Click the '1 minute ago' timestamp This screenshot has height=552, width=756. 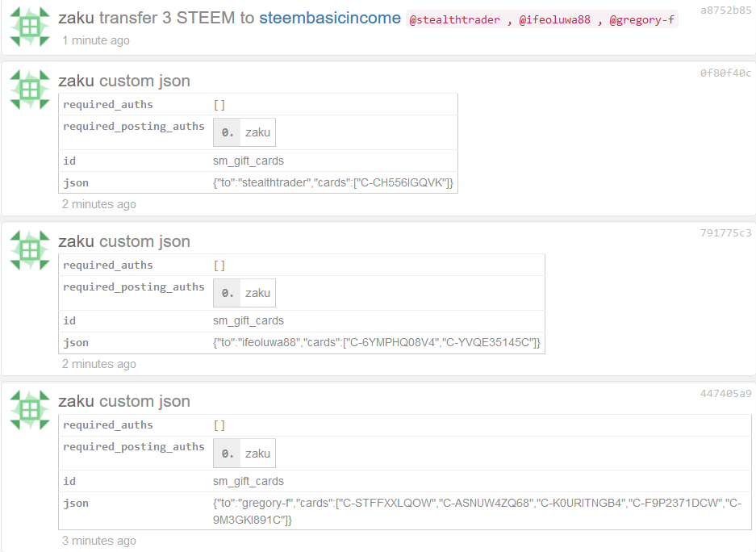(96, 40)
